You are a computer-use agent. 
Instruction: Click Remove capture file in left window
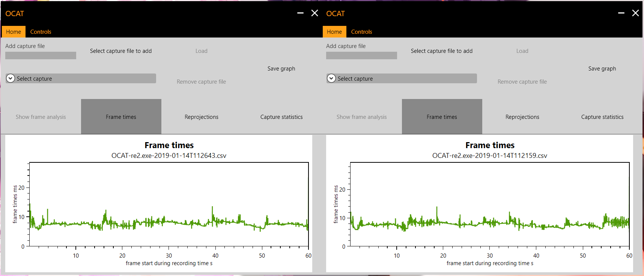(x=202, y=82)
